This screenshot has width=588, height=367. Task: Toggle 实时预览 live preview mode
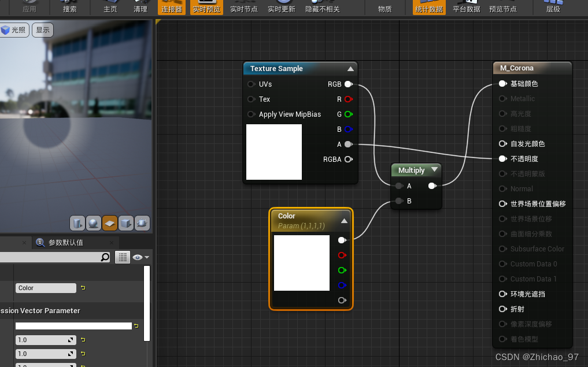point(206,8)
